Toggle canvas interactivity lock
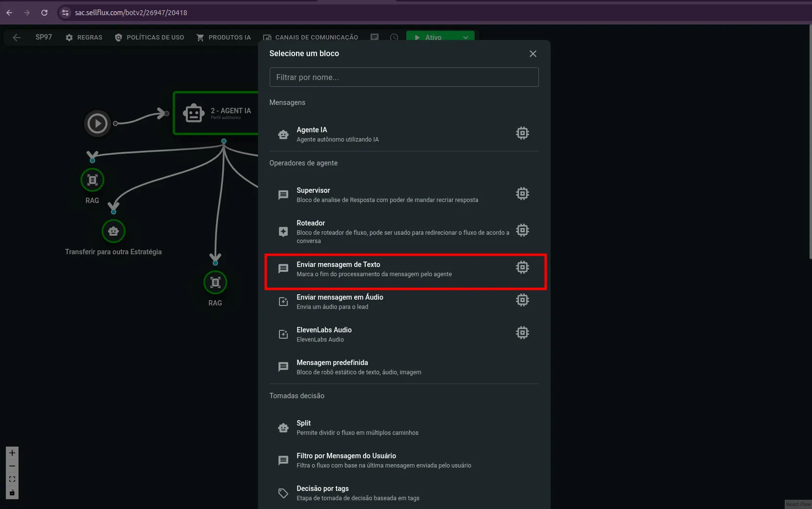Viewport: 812px width, 509px height. coord(12,492)
